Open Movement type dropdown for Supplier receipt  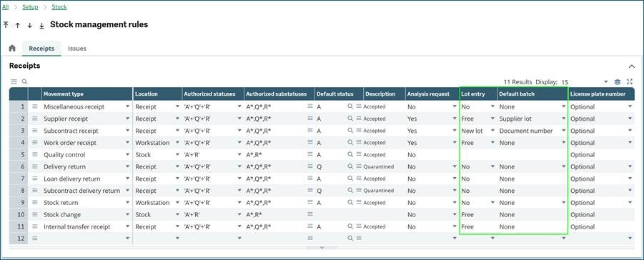tap(127, 119)
